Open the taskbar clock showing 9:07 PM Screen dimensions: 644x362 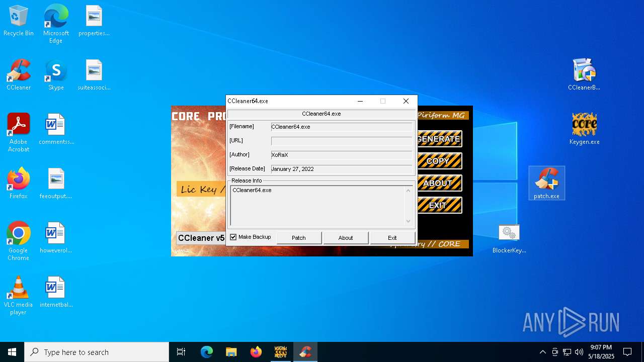tap(601, 352)
